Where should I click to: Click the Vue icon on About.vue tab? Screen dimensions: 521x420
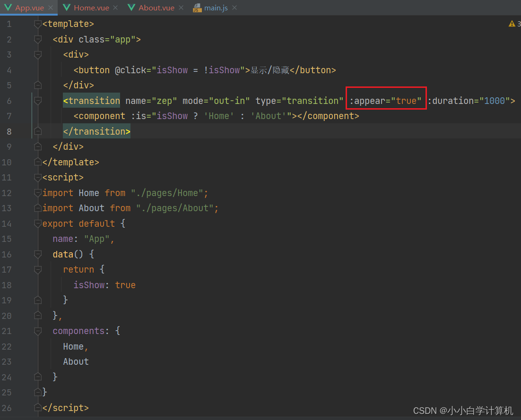tap(131, 7)
